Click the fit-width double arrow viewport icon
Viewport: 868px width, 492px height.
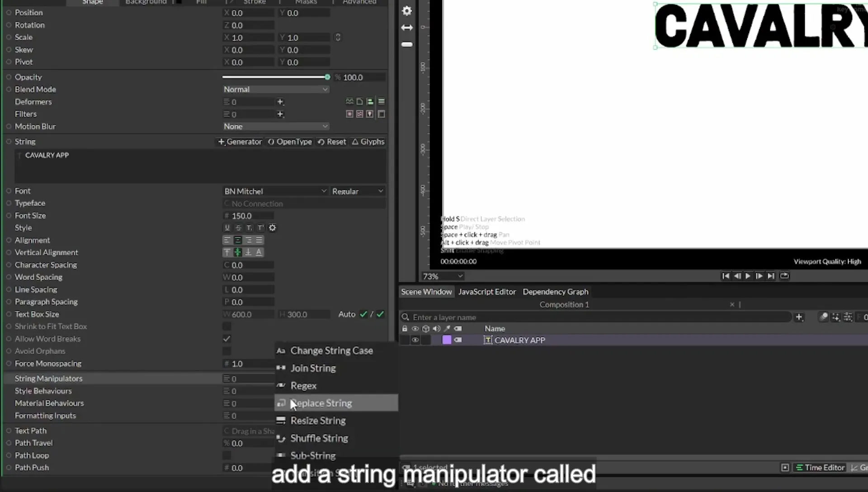click(407, 28)
